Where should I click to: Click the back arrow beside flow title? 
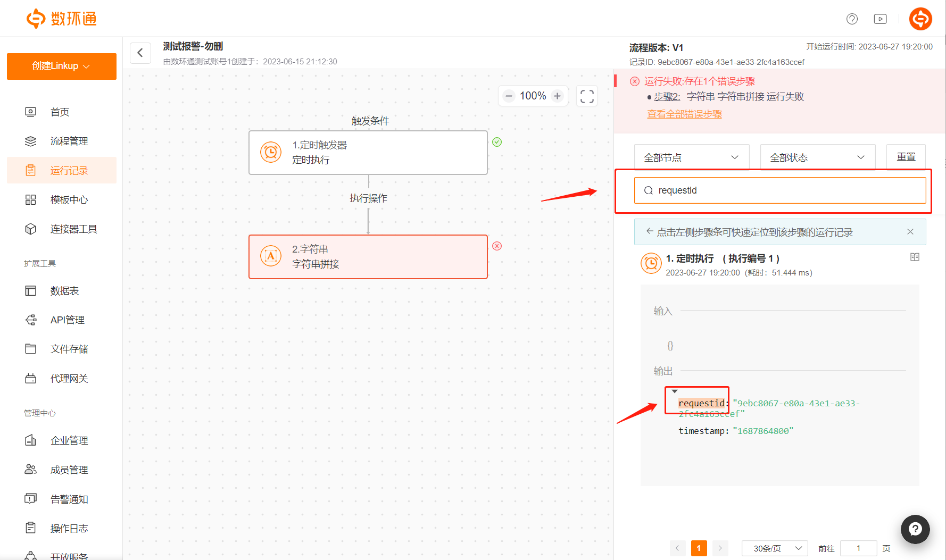pos(140,53)
